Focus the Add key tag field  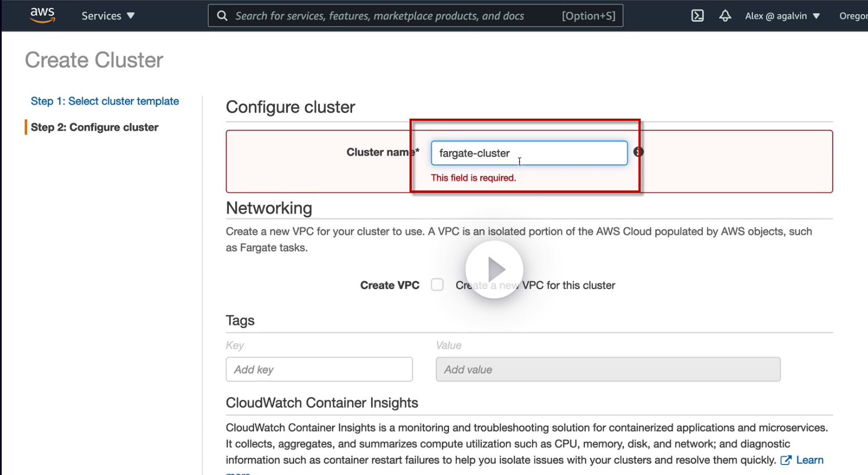point(319,369)
